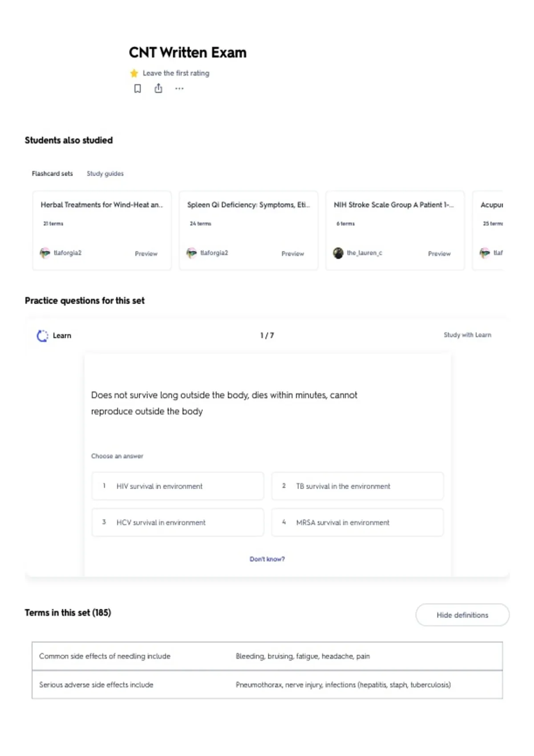Viewport: 534px width, 756px height.
Task: Select answer TB survival in the environment
Action: click(357, 486)
